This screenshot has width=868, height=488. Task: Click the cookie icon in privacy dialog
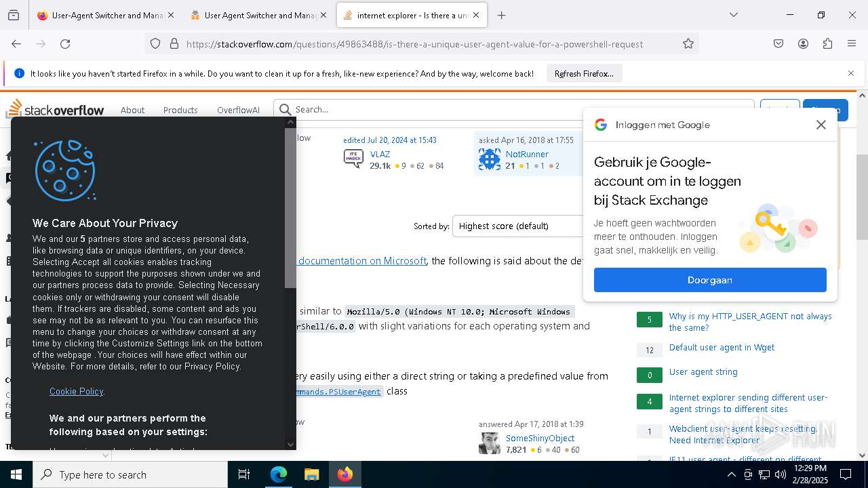pyautogui.click(x=66, y=171)
